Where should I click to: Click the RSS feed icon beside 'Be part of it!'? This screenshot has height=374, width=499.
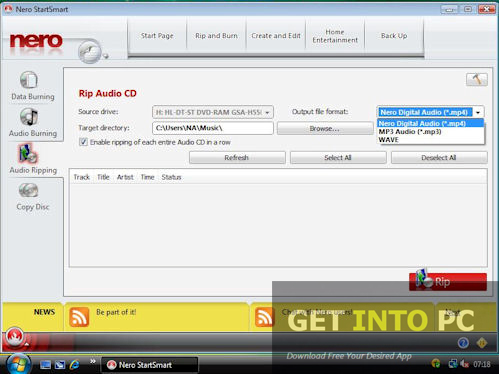click(79, 317)
